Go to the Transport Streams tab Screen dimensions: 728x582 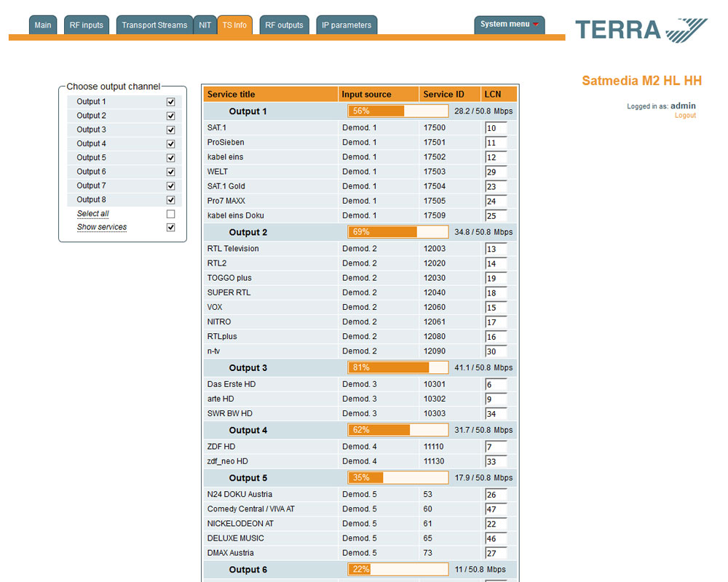pos(154,25)
